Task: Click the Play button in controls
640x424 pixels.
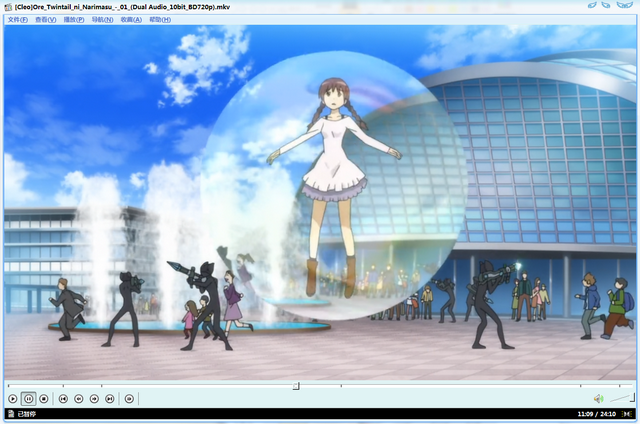Action: (x=13, y=399)
